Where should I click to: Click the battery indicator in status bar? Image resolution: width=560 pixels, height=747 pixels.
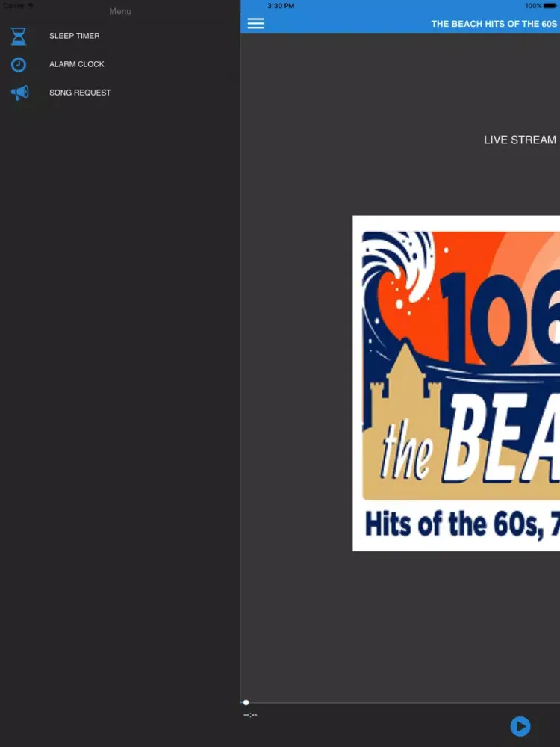coord(550,6)
